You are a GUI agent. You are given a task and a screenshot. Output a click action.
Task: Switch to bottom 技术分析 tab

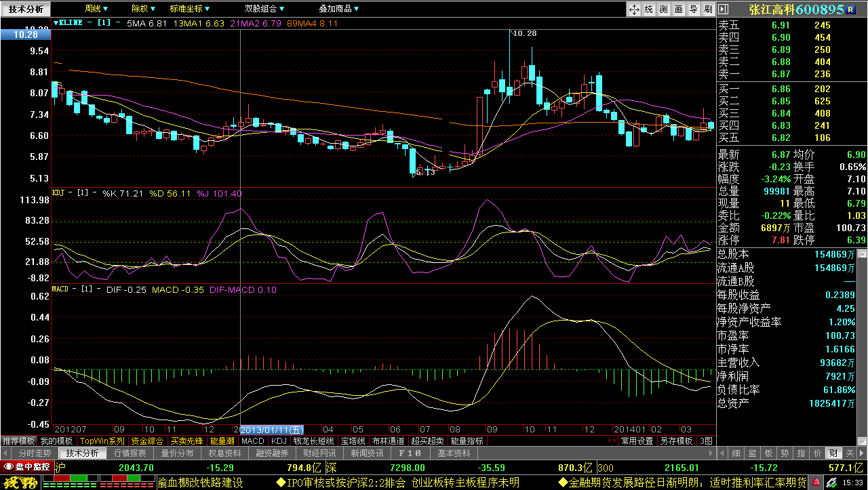click(x=82, y=453)
